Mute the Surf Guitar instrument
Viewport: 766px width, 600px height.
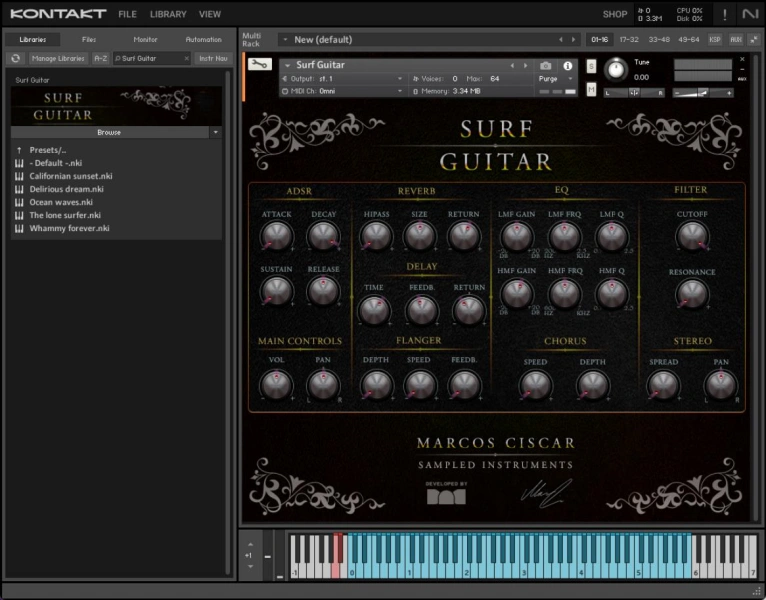tap(591, 90)
